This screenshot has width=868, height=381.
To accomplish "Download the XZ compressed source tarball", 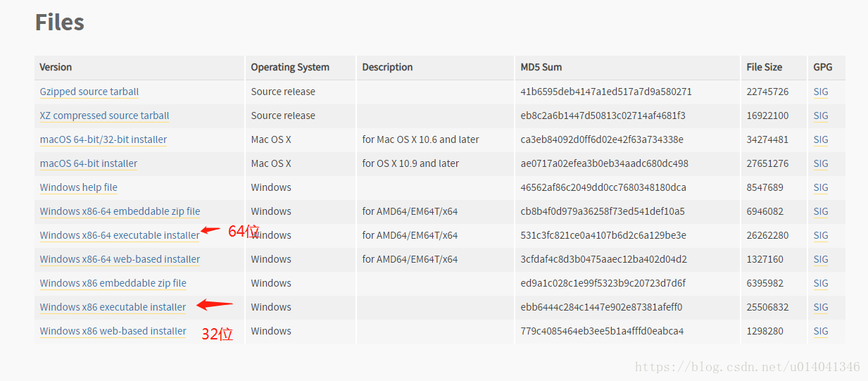I will [105, 115].
